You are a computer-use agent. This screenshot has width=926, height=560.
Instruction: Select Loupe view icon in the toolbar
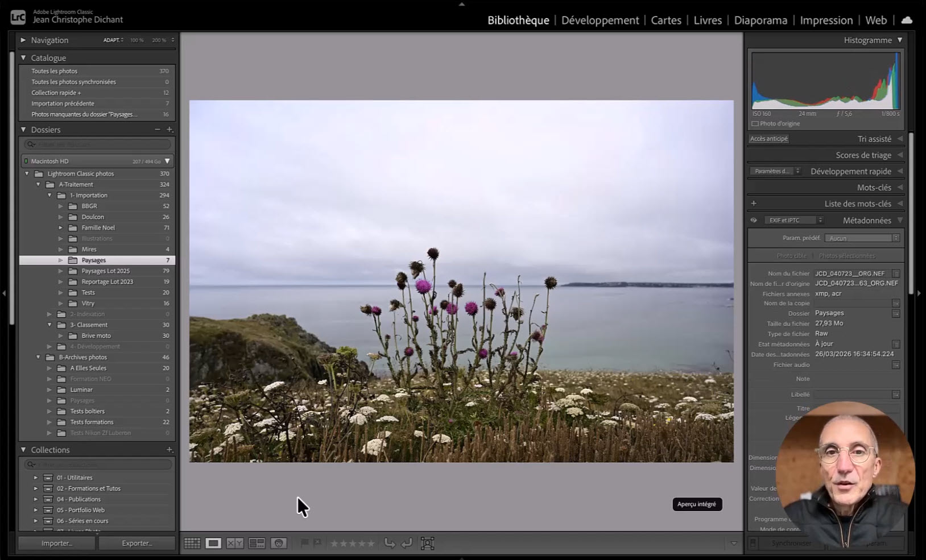click(213, 544)
